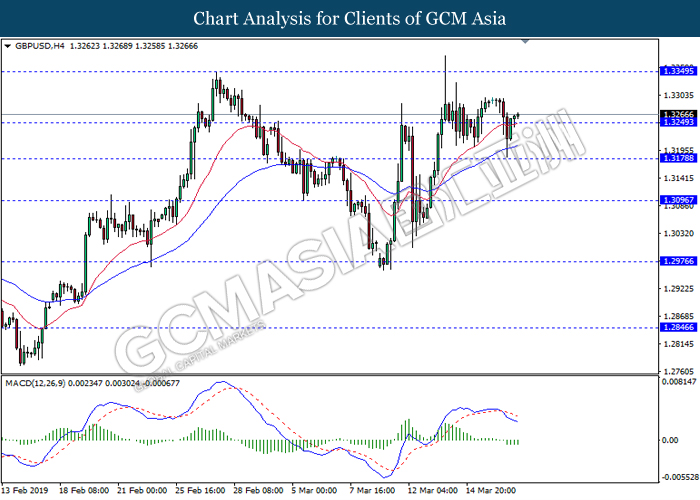Click the chart shift triangle marker at top
The image size is (700, 500).
[x=525, y=42]
